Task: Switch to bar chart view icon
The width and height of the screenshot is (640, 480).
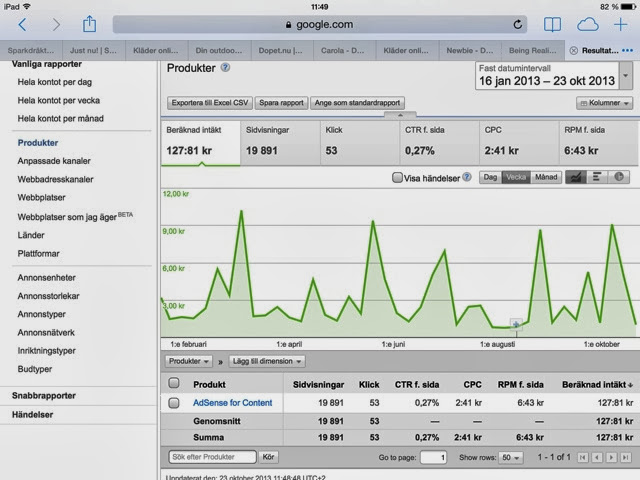Action: [x=597, y=177]
